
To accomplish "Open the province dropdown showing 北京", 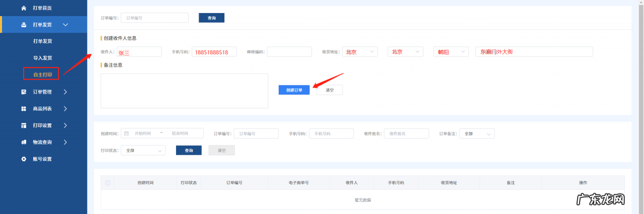I will click(360, 52).
